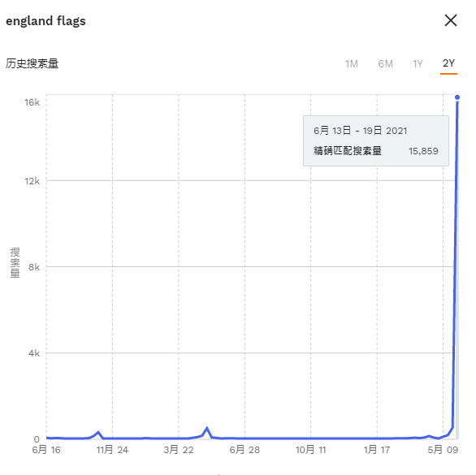Click the peak data point dot
476x475 pixels.
(x=457, y=97)
